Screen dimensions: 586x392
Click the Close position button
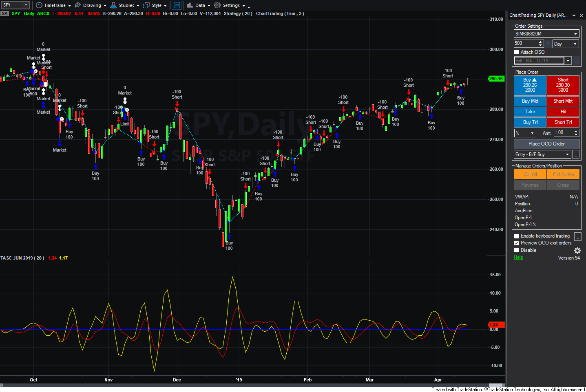pyautogui.click(x=563, y=185)
